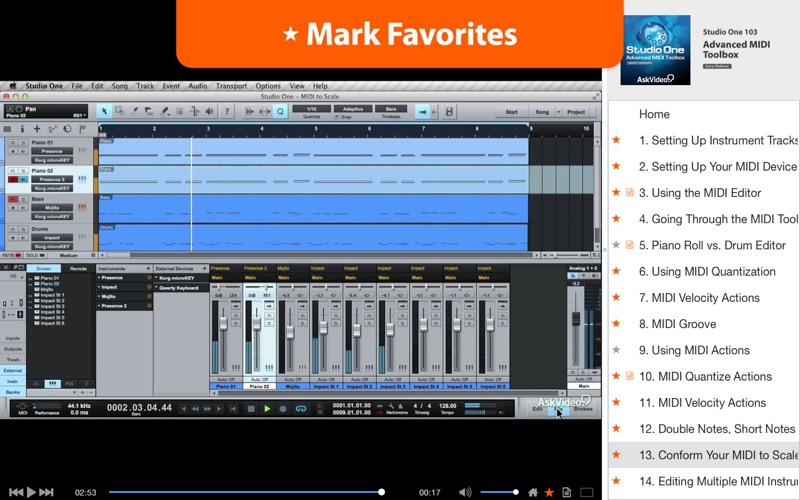
Task: Toggle monitor on Piano 02 track
Action: click(x=23, y=180)
